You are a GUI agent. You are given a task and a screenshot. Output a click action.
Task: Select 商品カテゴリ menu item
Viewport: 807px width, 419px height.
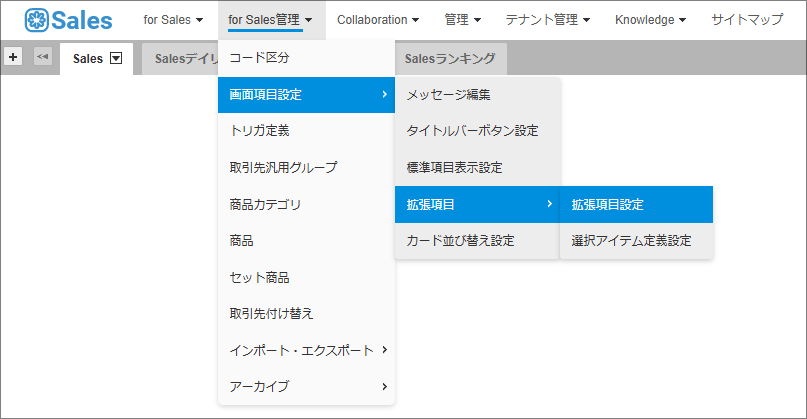tap(306, 204)
